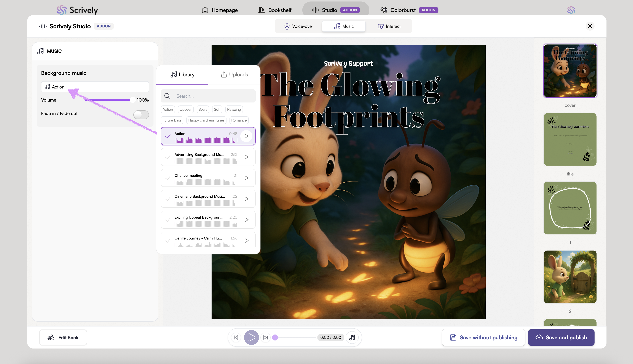Click the Scrively logo icon at top right

pyautogui.click(x=571, y=10)
